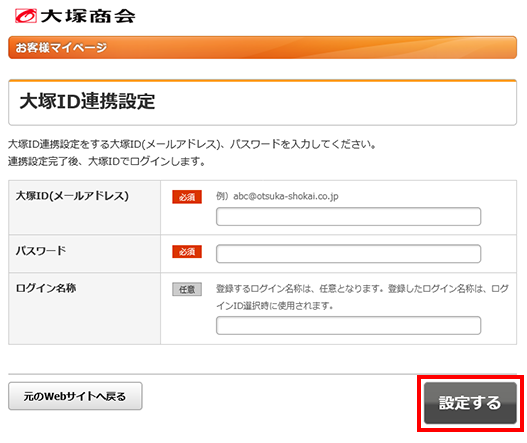527x443 pixels.
Task: Click the 大塚商会 logo icon
Action: (x=26, y=16)
